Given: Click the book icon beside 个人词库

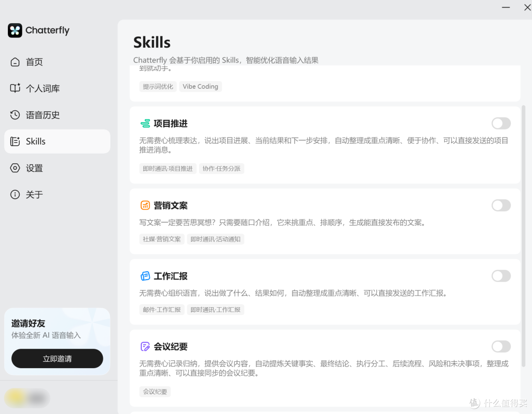Looking at the screenshot, I should pos(15,88).
